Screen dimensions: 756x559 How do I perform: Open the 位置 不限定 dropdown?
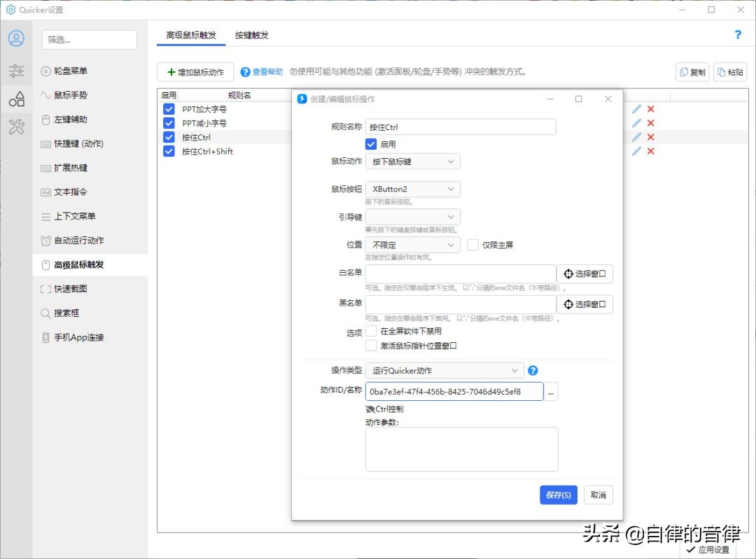[x=413, y=245]
